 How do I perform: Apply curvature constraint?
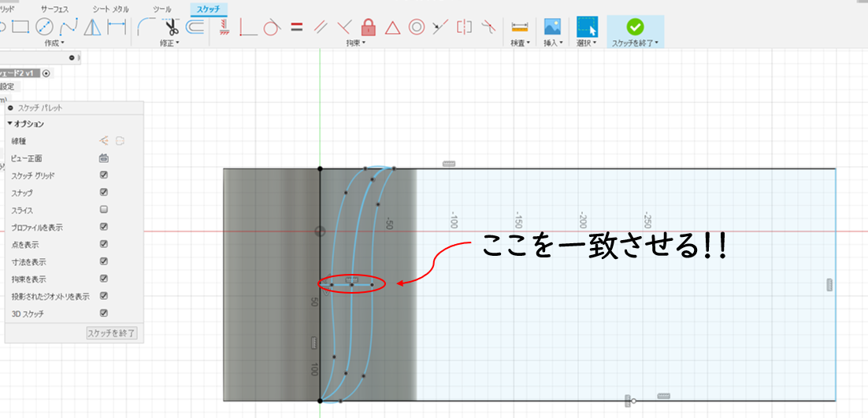click(487, 27)
